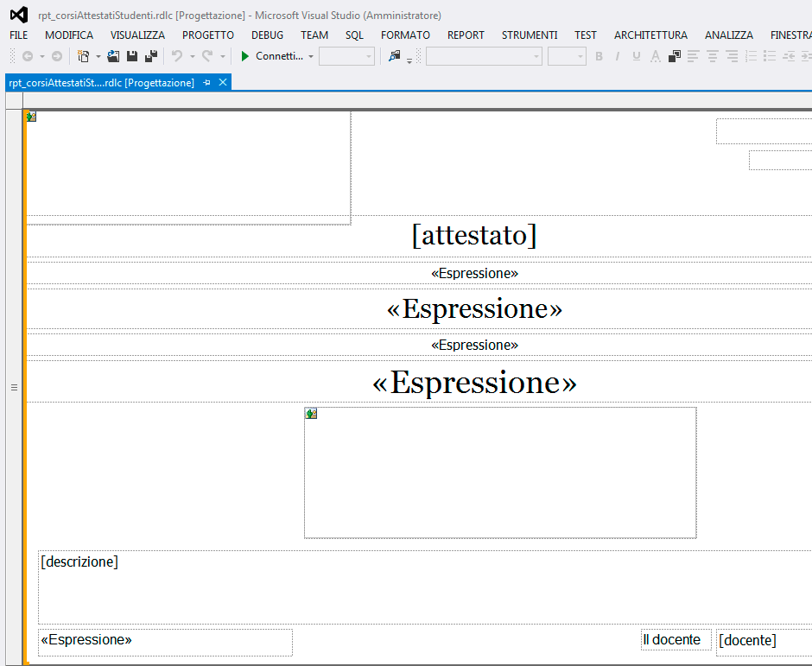Save the current report file
The width and height of the screenshot is (812, 666).
(x=132, y=56)
